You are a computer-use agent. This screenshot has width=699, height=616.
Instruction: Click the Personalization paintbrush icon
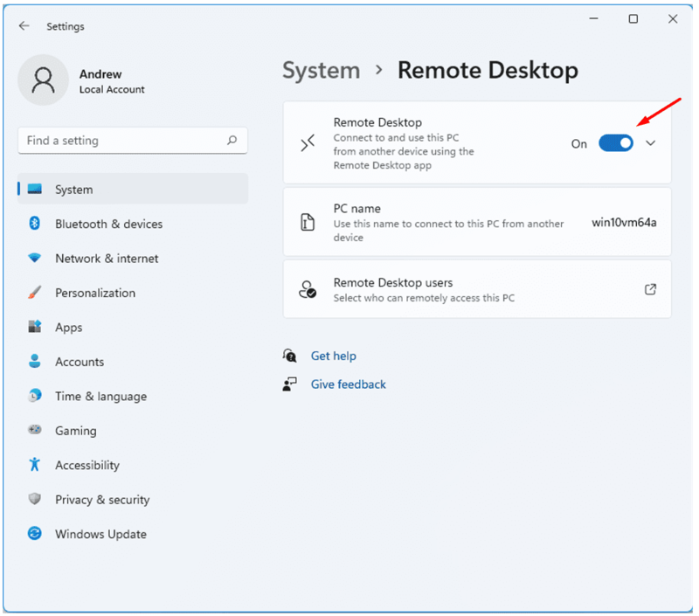35,293
